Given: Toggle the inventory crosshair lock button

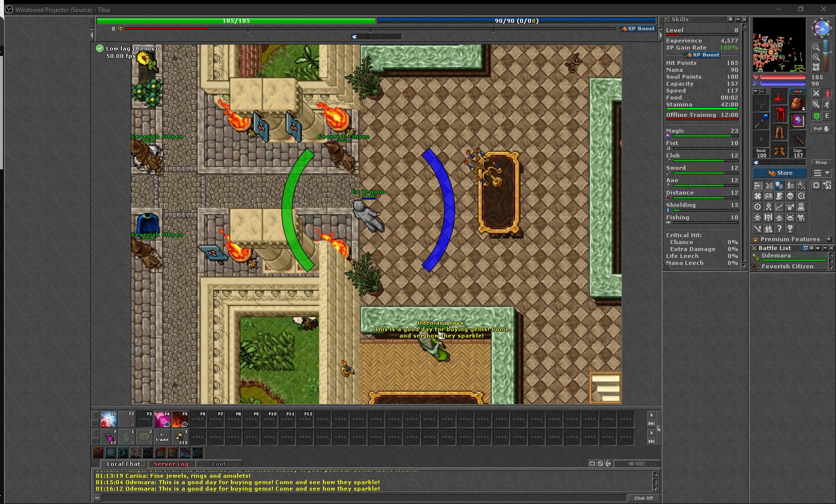Looking at the screenshot, I should click(763, 91).
